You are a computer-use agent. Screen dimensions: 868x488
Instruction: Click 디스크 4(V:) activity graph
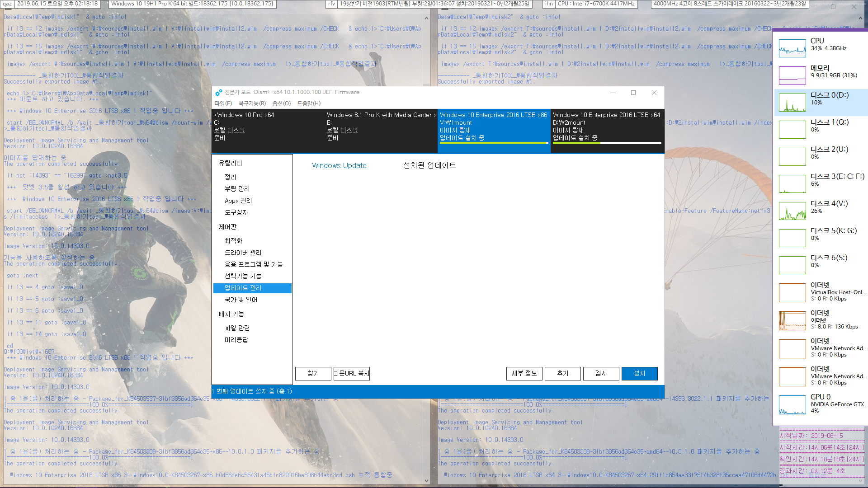(792, 211)
